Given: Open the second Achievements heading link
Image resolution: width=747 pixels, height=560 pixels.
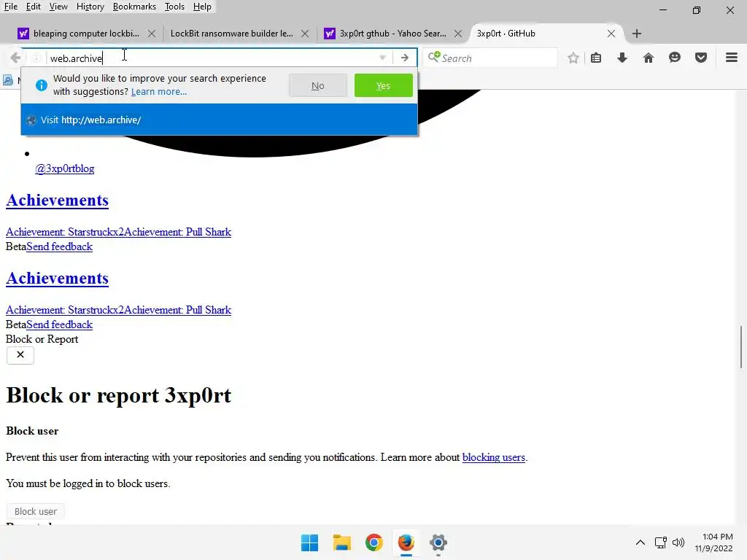Looking at the screenshot, I should click(x=57, y=279).
